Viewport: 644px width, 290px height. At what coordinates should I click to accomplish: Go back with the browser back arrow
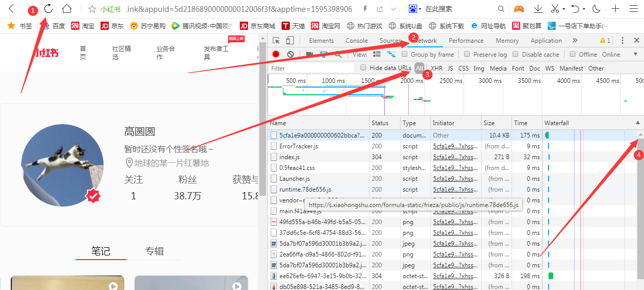click(11, 9)
